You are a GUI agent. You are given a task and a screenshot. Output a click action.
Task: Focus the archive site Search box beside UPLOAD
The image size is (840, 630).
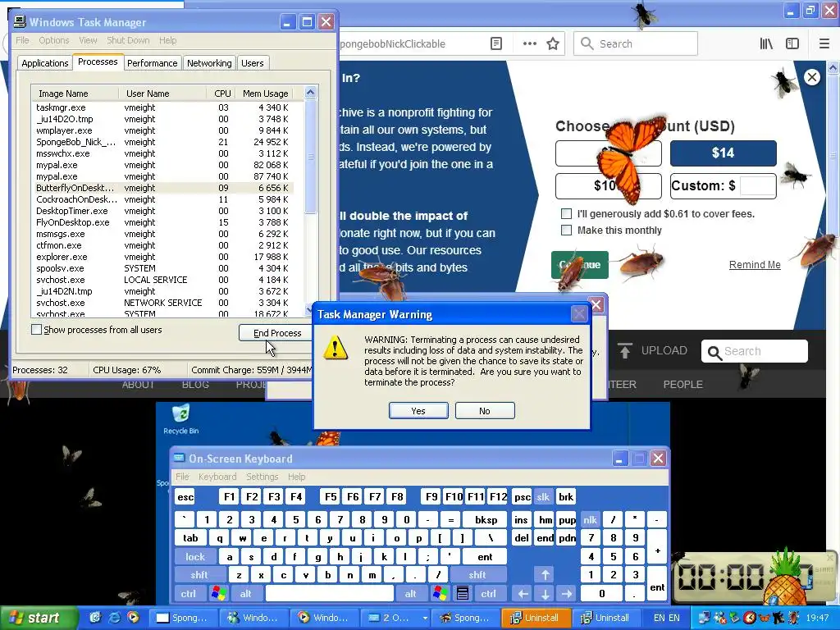click(755, 351)
